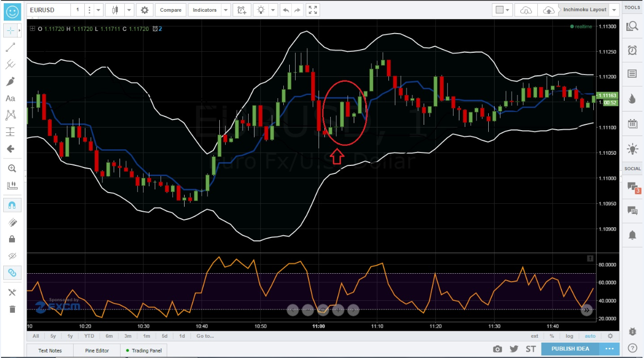Click the save layout cloud upload icon
Screen dimensions: 644x358
point(548,10)
